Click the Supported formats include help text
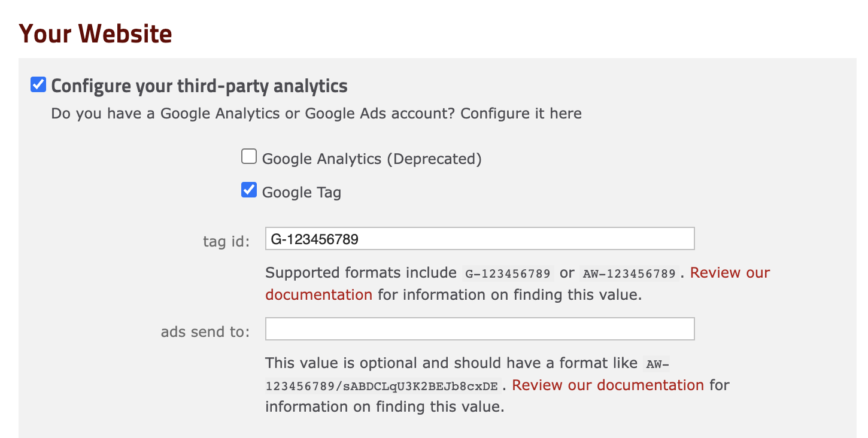868x438 pixels. pos(361,273)
